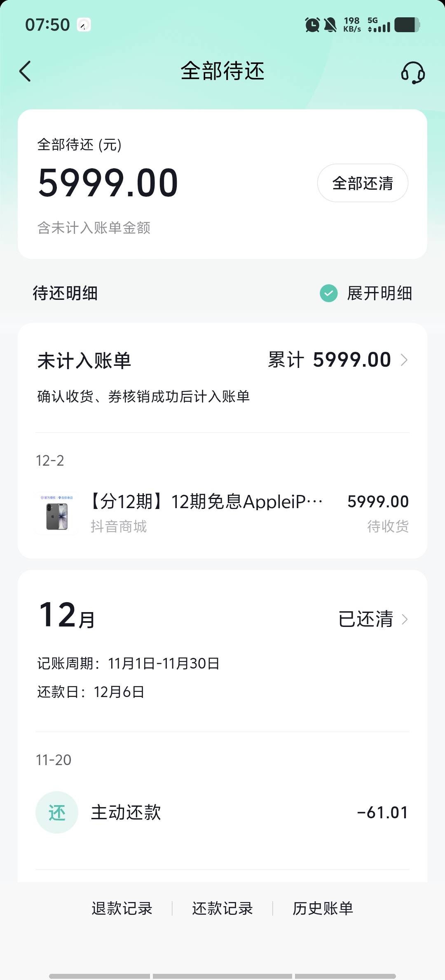Tap the 5G signal strength icon
The image size is (445, 980).
(x=379, y=25)
